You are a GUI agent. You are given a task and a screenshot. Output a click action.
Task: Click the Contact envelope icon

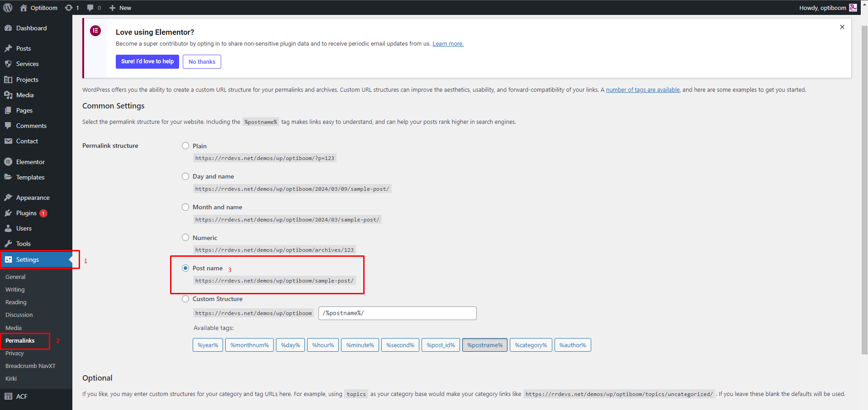[x=8, y=141]
